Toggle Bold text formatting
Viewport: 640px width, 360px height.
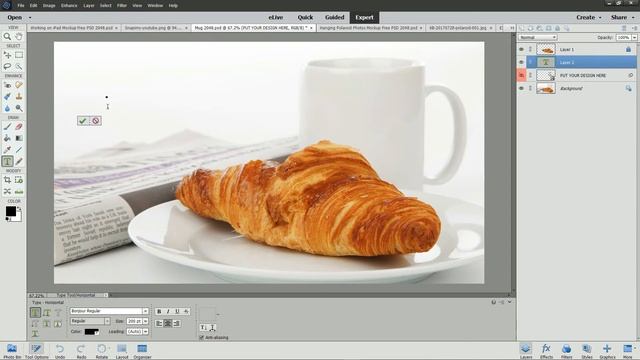159,311
